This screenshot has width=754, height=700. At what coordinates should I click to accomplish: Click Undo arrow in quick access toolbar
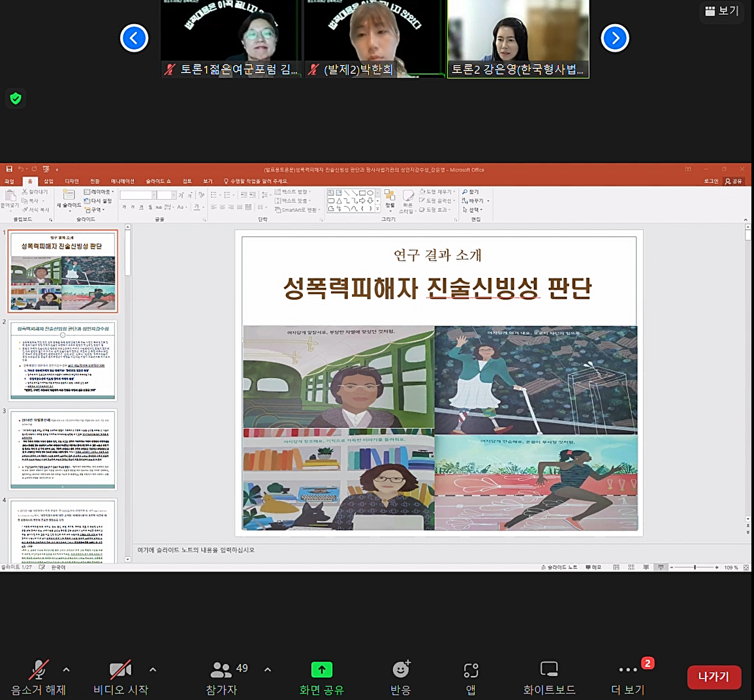tap(21, 169)
